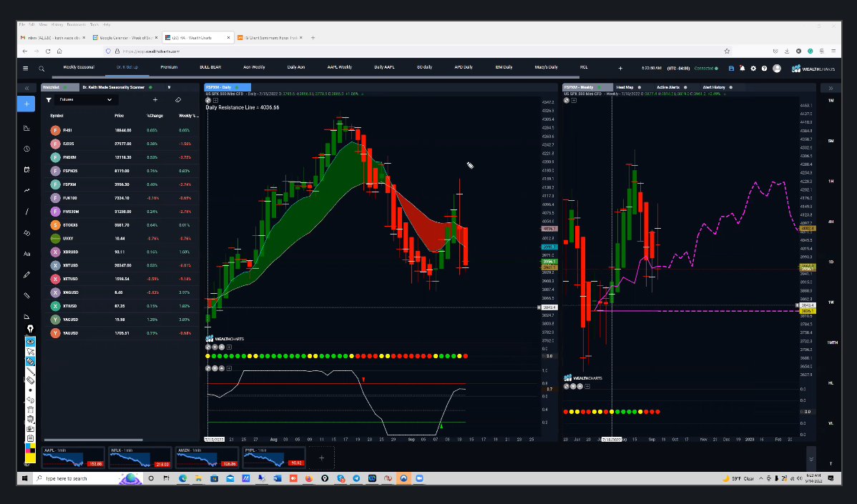Open the Futures watchlist dropdown
Screen dimensions: 857x504
click(x=86, y=100)
